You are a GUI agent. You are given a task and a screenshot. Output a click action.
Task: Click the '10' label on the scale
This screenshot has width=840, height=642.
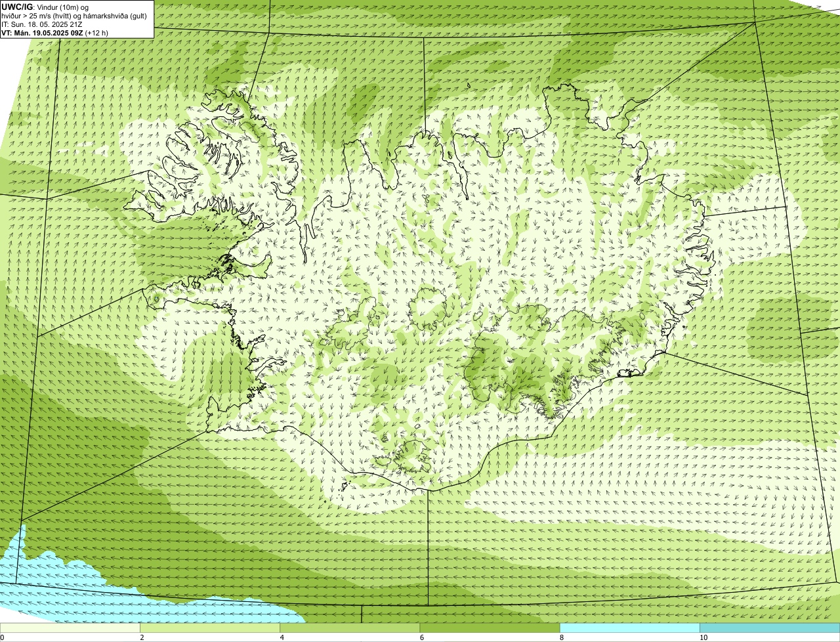pos(703,637)
